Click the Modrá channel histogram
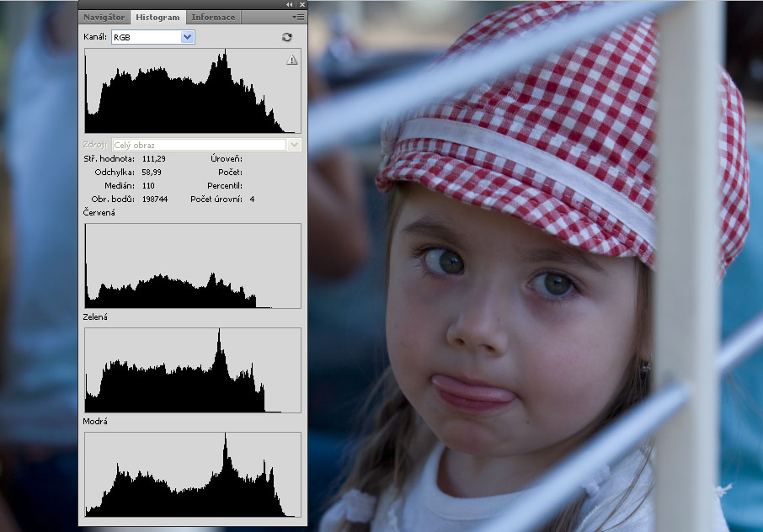Screen dimensions: 763x532 click(192, 475)
